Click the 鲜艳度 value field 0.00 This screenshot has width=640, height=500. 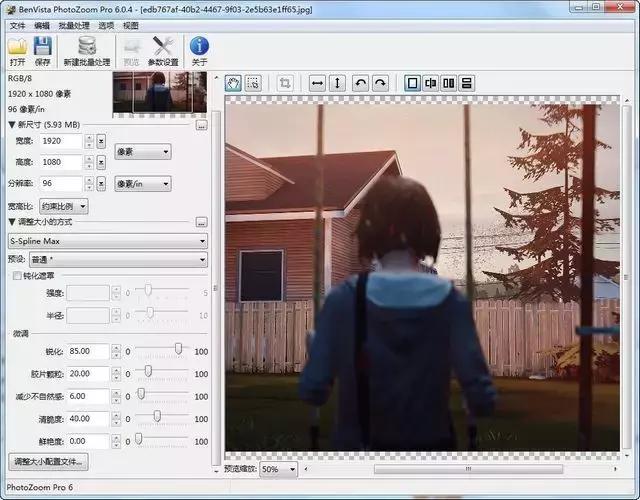coord(88,441)
